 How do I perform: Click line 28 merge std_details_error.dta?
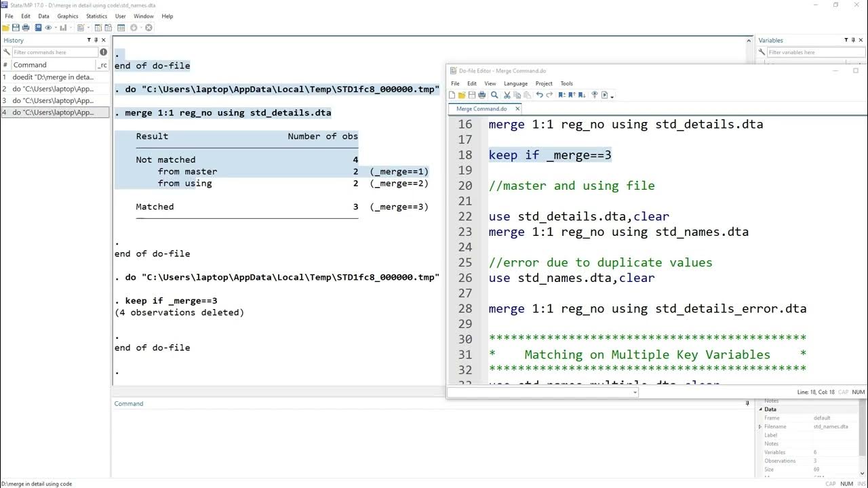coord(648,309)
